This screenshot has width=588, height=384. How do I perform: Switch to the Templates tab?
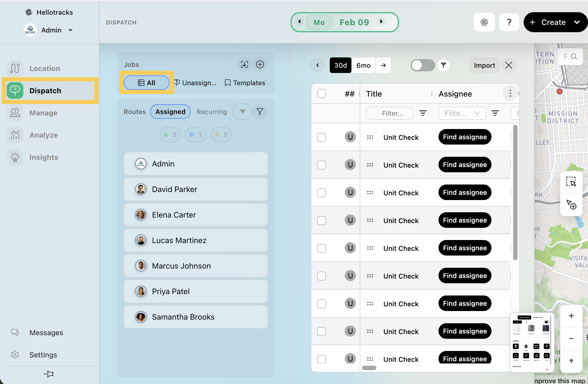point(245,83)
